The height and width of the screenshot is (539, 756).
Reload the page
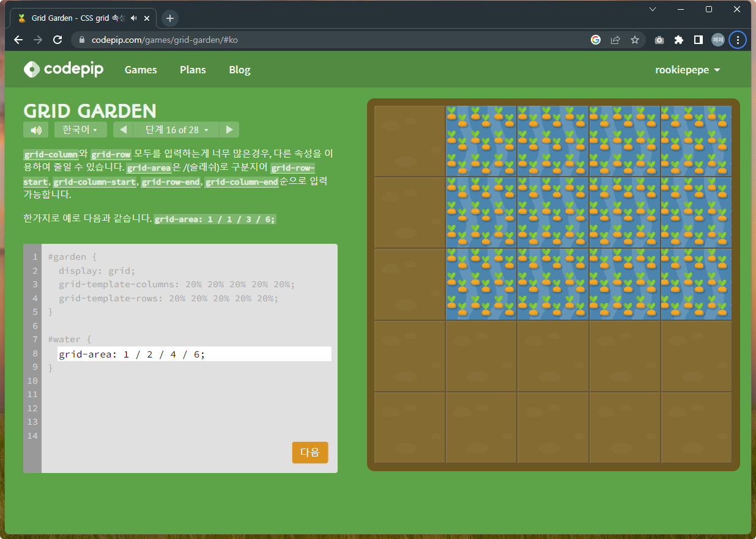click(x=57, y=40)
